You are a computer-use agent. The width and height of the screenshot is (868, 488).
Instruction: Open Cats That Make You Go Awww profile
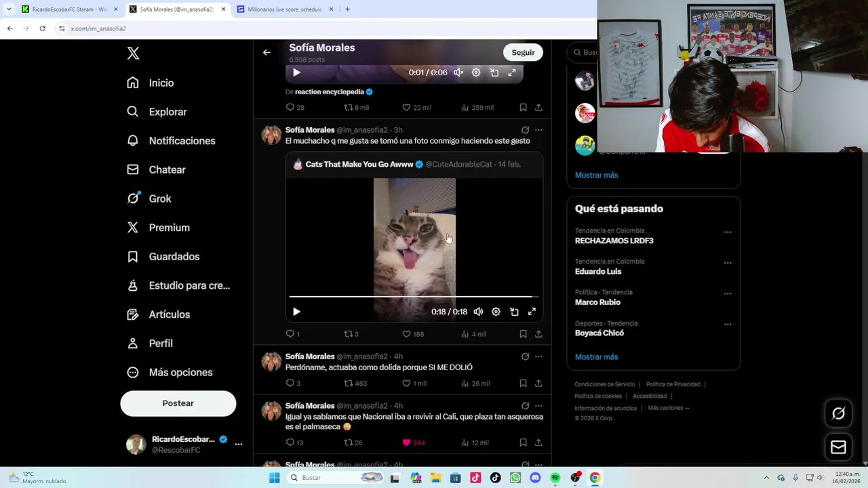point(359,165)
